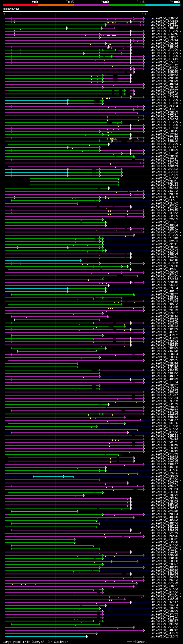The width and height of the screenshot is (183, 644).
Task: Select hit label UniRef100_Q6ZQ93-2
Action: coord(166,169)
